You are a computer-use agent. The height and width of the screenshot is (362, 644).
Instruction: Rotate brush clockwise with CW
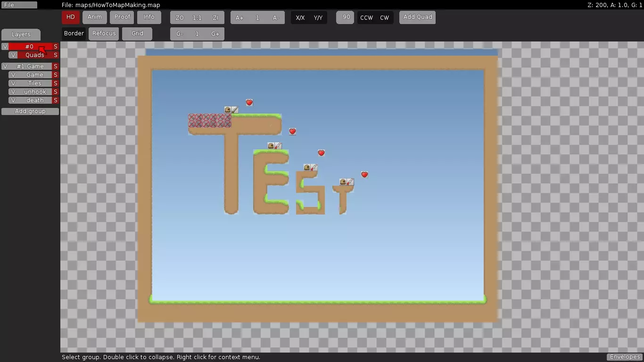(385, 18)
